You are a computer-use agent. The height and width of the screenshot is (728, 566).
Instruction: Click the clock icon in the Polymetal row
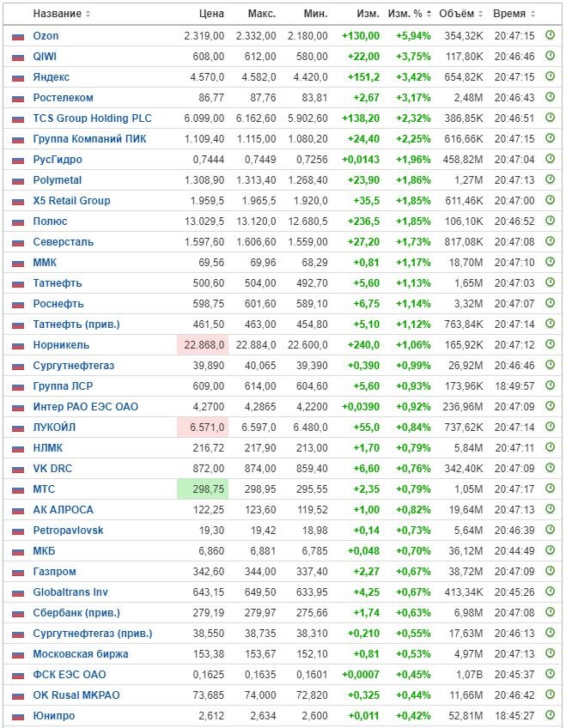[x=550, y=179]
